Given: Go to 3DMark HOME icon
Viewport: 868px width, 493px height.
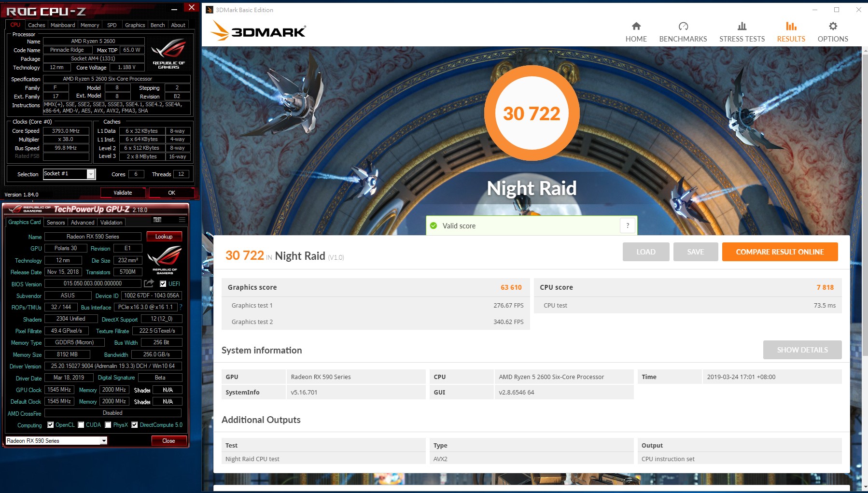Looking at the screenshot, I should click(636, 26).
